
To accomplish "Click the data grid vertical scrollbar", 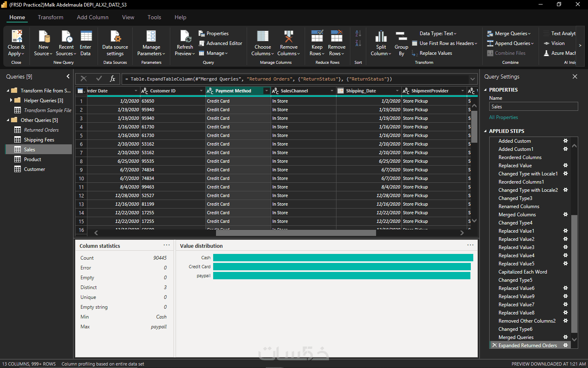I will pos(474,126).
